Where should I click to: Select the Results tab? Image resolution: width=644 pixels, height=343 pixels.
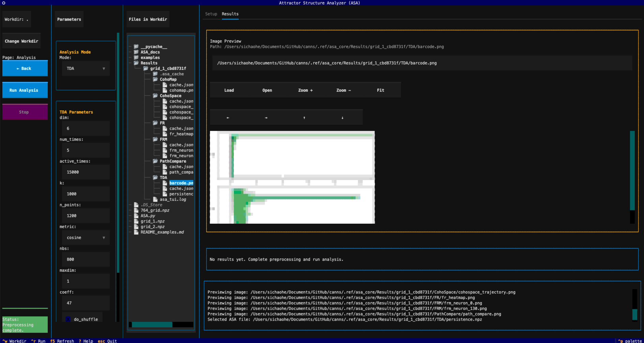pos(230,14)
